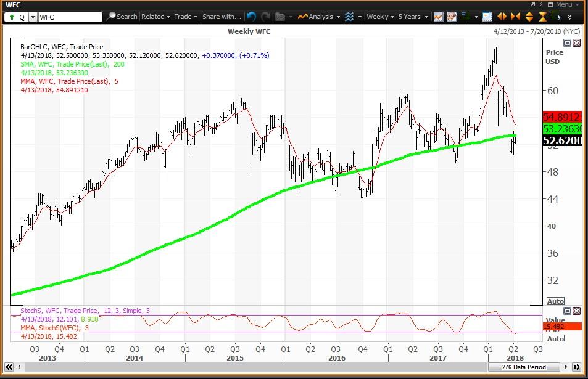Click the Analysis orange trend icon
The height and width of the screenshot is (379, 588).
(302, 17)
